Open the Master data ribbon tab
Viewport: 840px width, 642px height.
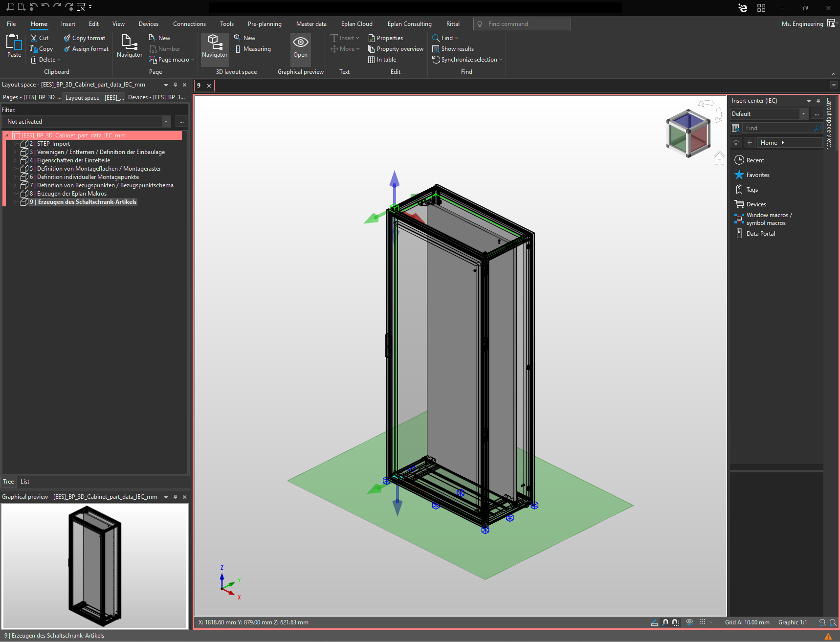point(311,24)
